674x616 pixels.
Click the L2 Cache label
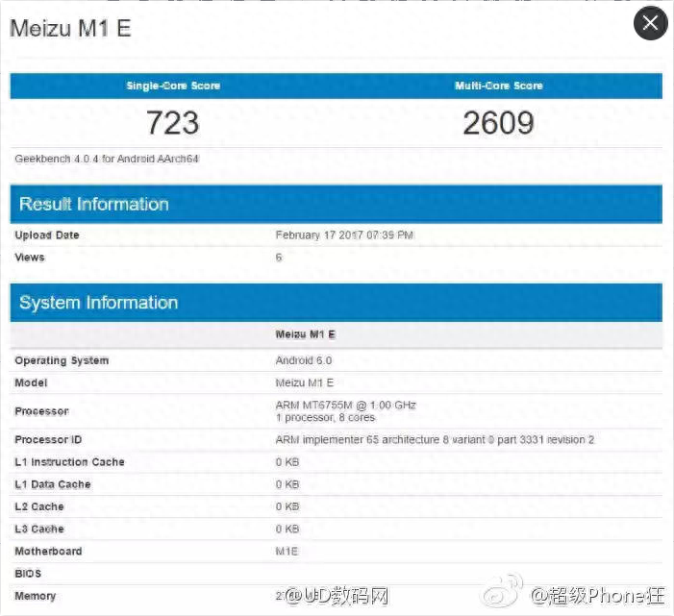coord(39,506)
